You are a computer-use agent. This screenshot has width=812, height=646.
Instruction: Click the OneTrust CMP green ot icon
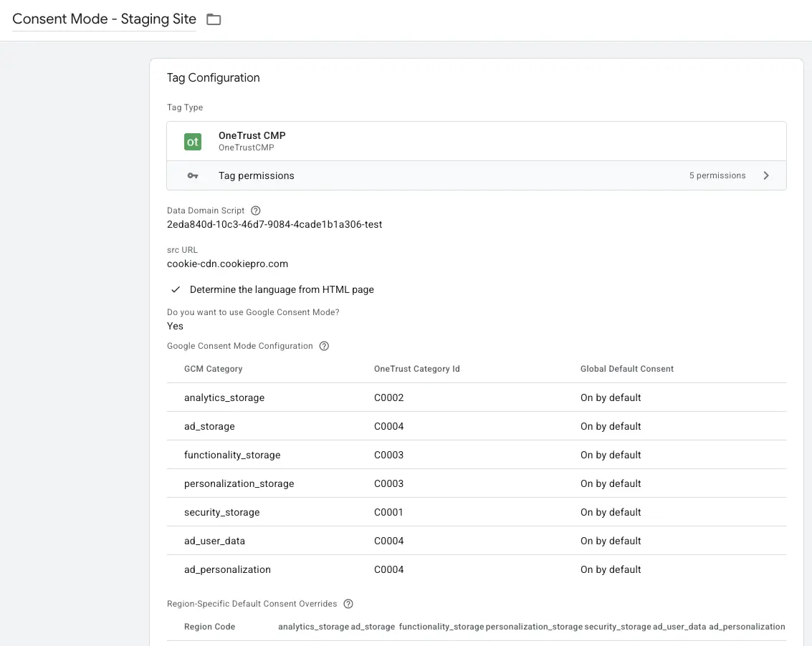pyautogui.click(x=193, y=142)
